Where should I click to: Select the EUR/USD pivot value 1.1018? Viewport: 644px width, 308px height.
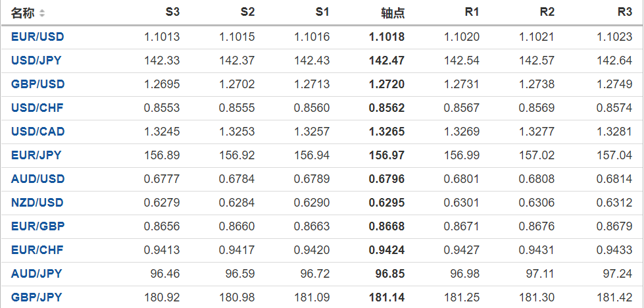tap(387, 37)
